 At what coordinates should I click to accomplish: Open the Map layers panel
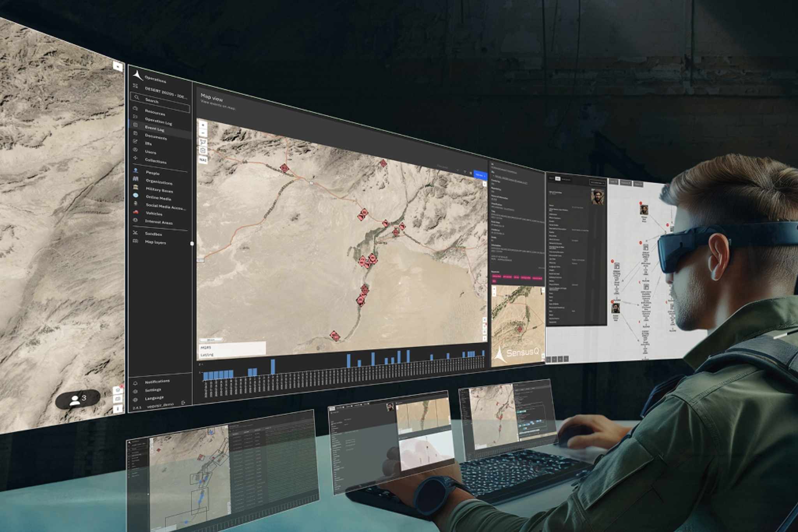[x=155, y=242]
